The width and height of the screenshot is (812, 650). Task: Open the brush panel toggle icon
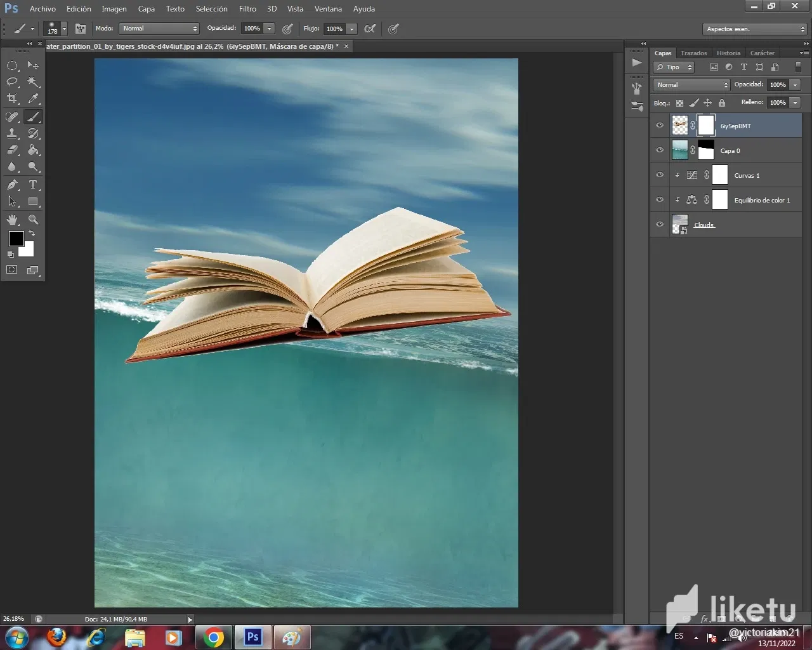pyautogui.click(x=81, y=29)
